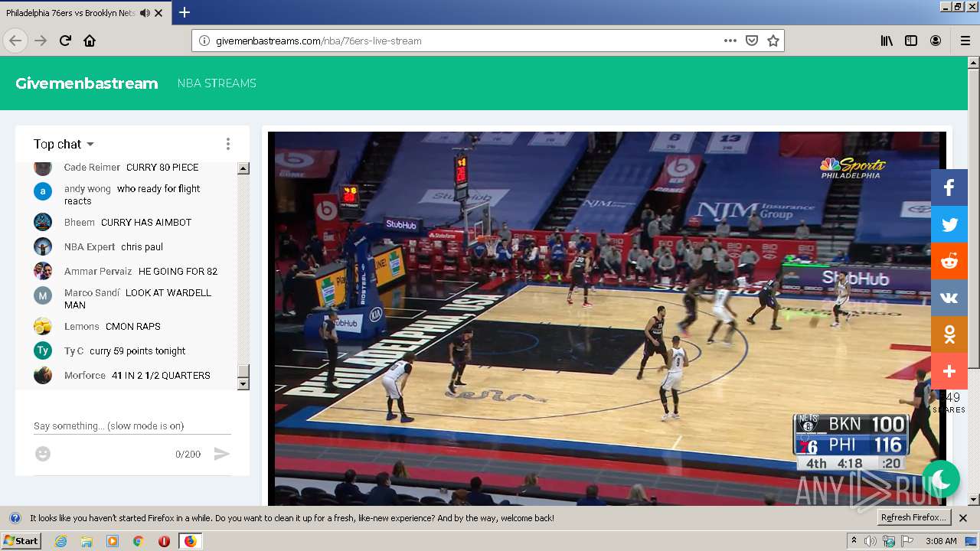Open Internet Explorer from taskbar
The width and height of the screenshot is (980, 551).
pyautogui.click(x=61, y=541)
